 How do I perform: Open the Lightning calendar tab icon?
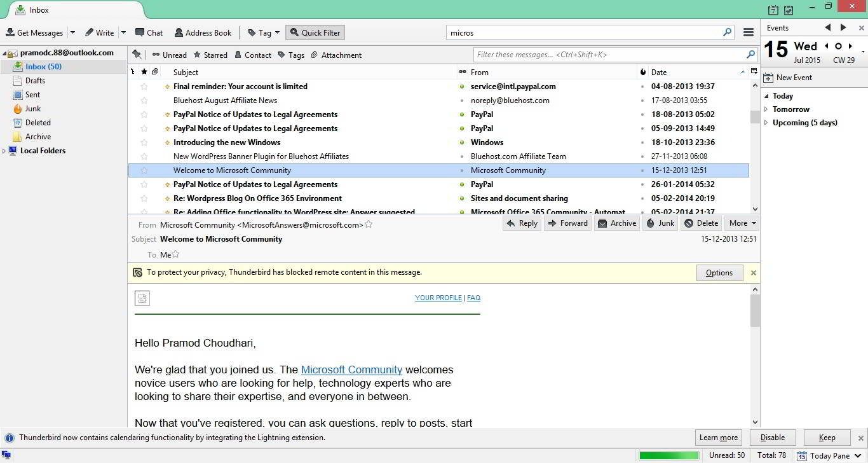pyautogui.click(x=773, y=10)
